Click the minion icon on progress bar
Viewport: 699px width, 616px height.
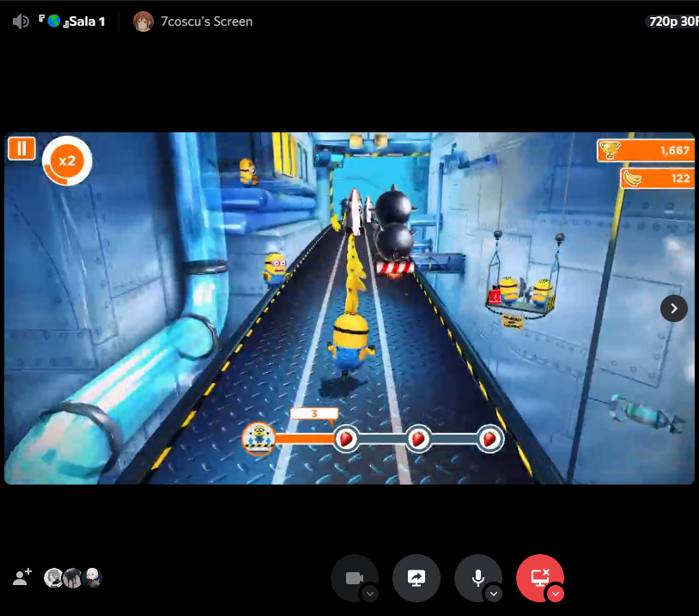(x=259, y=439)
